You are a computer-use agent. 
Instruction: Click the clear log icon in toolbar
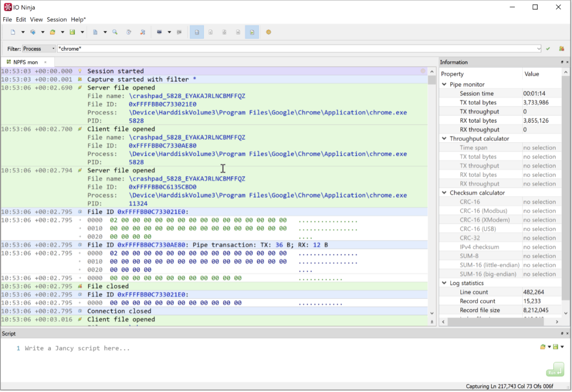(x=142, y=32)
